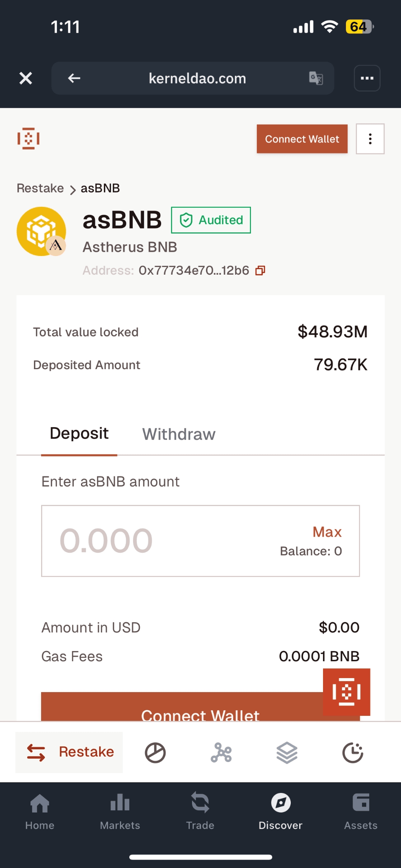Open the KernelDAO logo home icon
401x868 pixels.
pyautogui.click(x=28, y=139)
